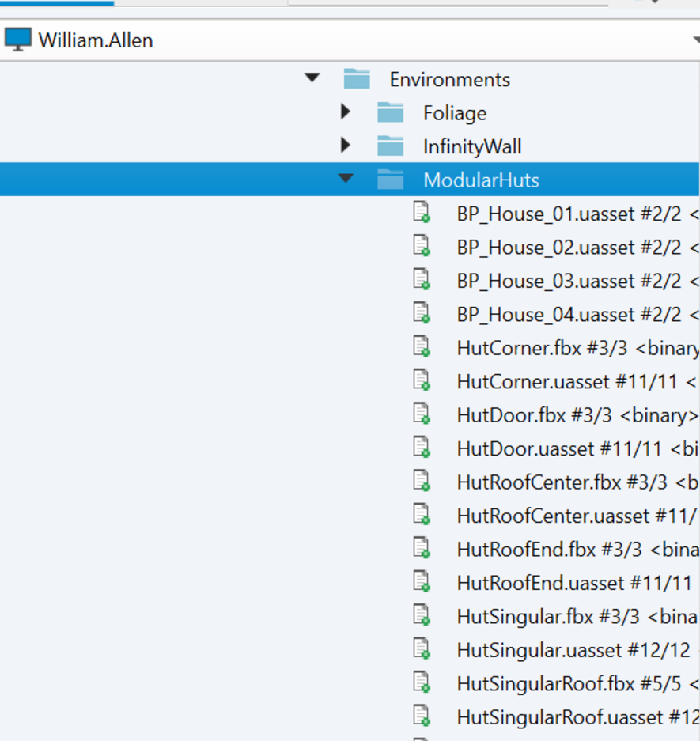
Task: Select file HutSingular.uasset #12/12
Action: [x=573, y=650]
